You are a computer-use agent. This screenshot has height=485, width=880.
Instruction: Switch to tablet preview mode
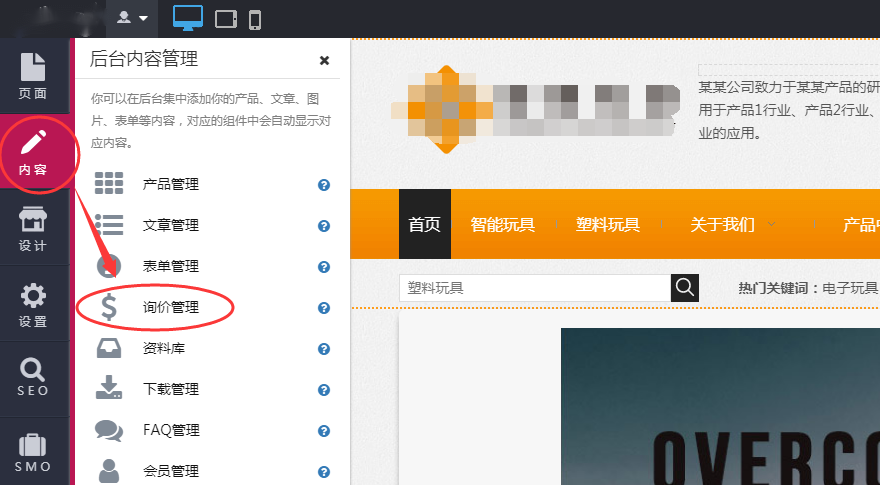(x=226, y=18)
